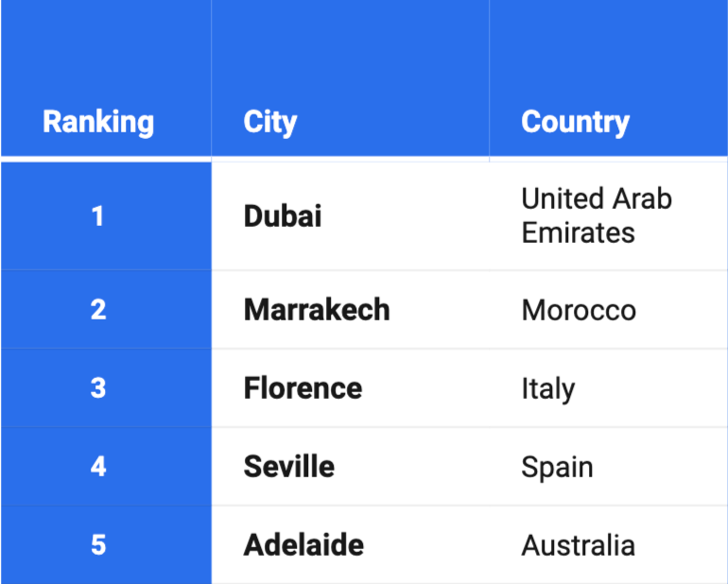Select ranking number 2 cell

pyautogui.click(x=106, y=309)
